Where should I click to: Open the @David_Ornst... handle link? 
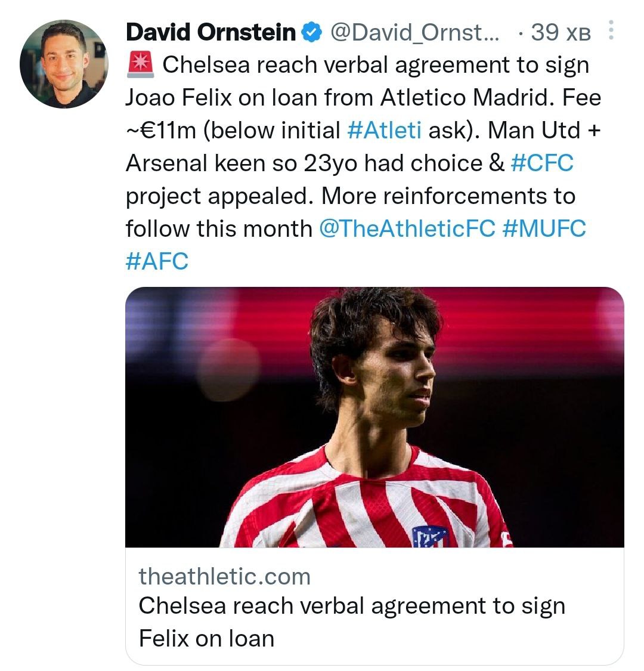tap(414, 32)
